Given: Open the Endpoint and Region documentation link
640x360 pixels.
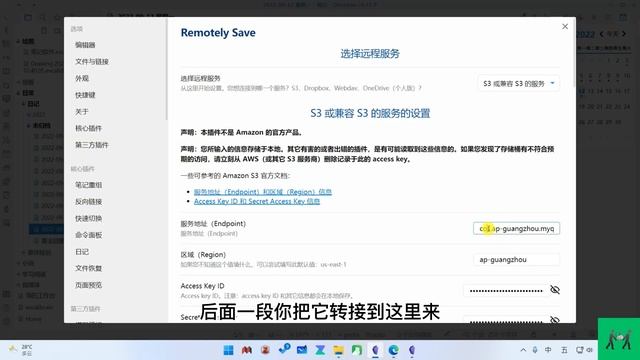Looking at the screenshot, I should point(262,192).
